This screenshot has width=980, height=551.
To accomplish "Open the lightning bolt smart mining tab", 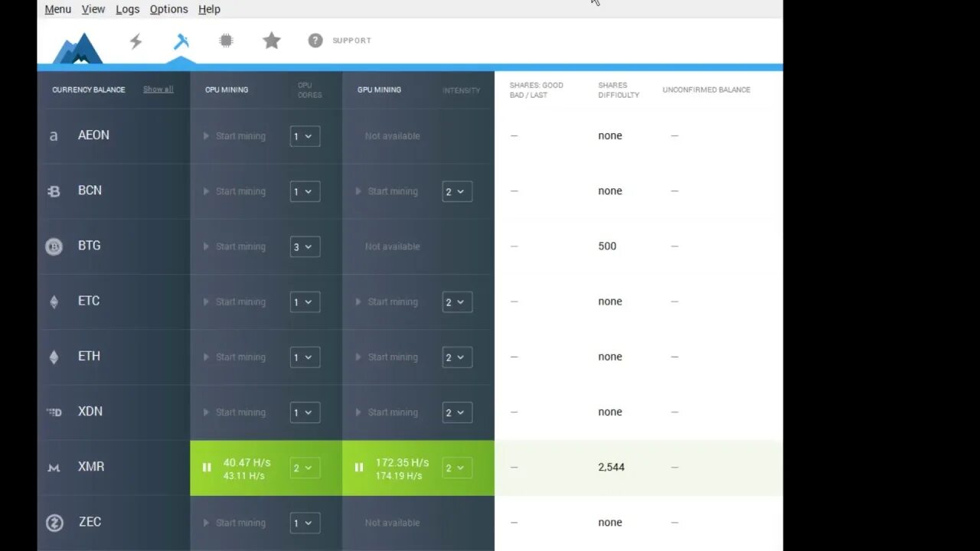I will (x=136, y=41).
